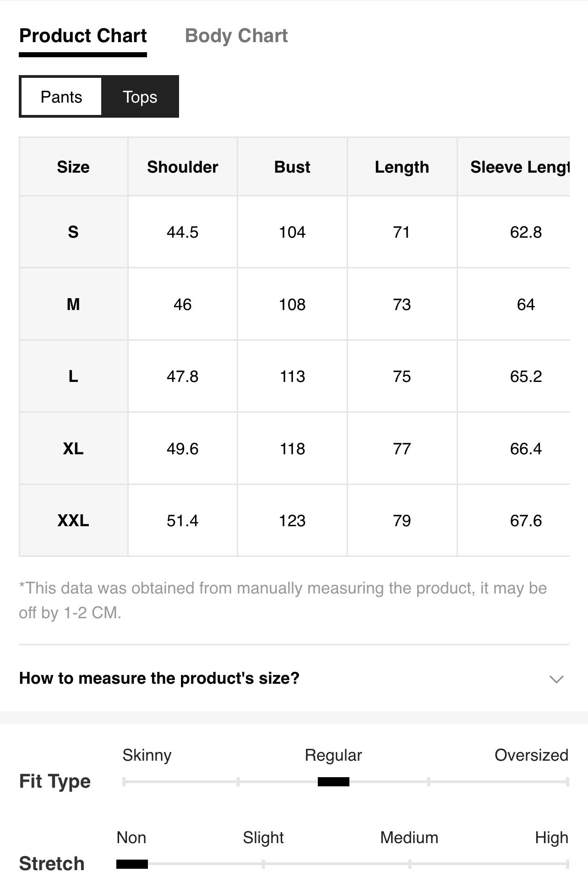Click the Non stretch indicator bar
Screen dimensions: 588x888
click(x=132, y=864)
